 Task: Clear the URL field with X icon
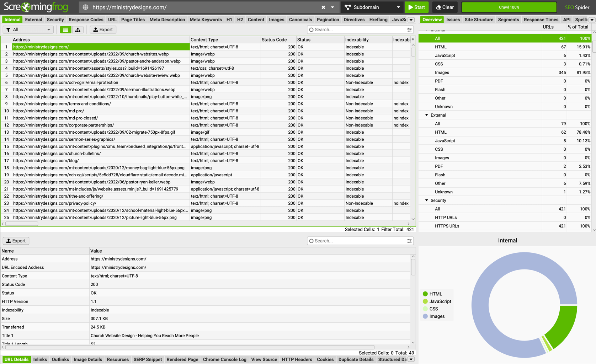[x=323, y=7]
